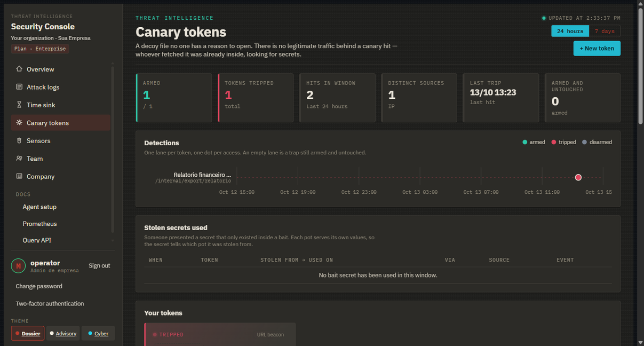The width and height of the screenshot is (644, 346).
Task: Click the + New token button
Action: (597, 48)
